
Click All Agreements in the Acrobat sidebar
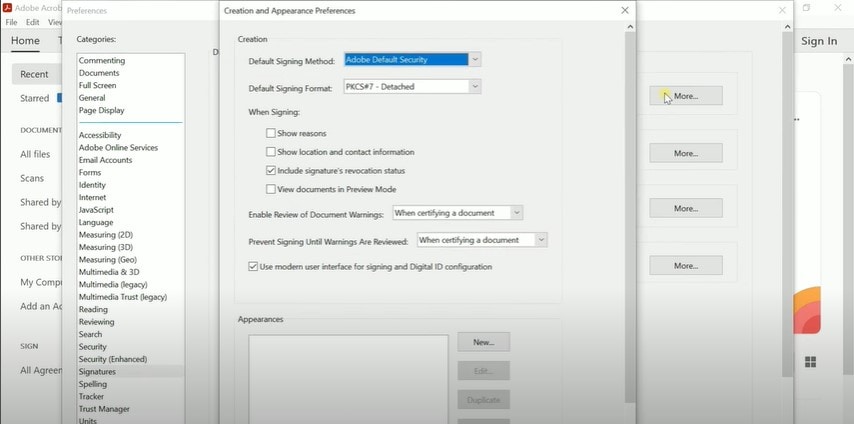point(41,371)
